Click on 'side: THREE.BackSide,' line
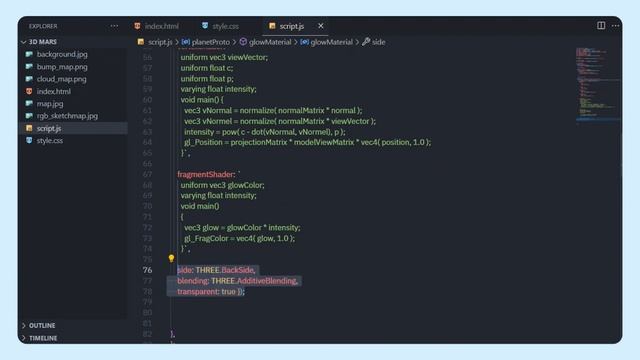The width and height of the screenshot is (640, 360). [x=216, y=270]
